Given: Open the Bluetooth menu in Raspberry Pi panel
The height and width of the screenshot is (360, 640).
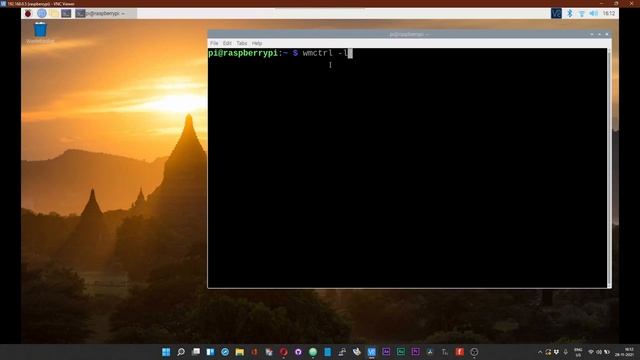Looking at the screenshot, I should pyautogui.click(x=570, y=13).
